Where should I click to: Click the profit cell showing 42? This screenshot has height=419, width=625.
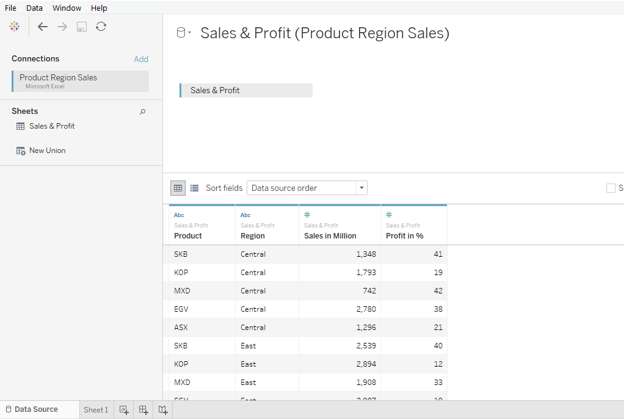[414, 291]
